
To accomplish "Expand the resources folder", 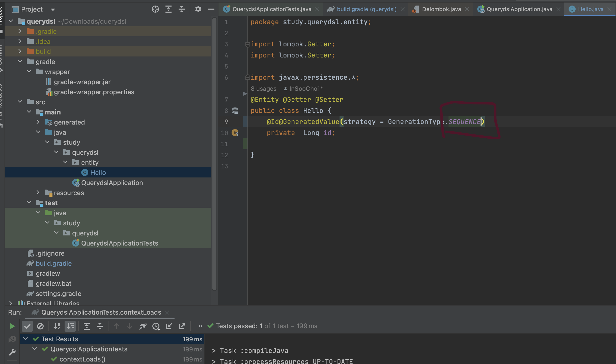I will pos(38,192).
